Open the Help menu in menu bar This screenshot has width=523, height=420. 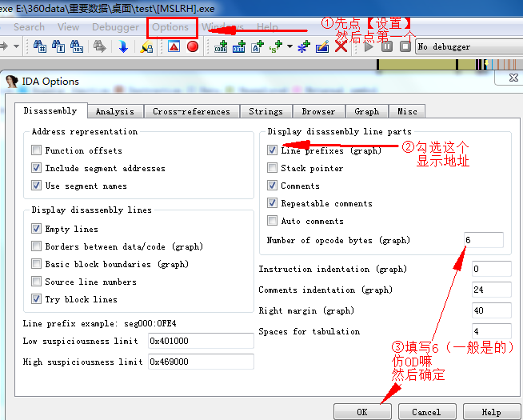coord(267,26)
